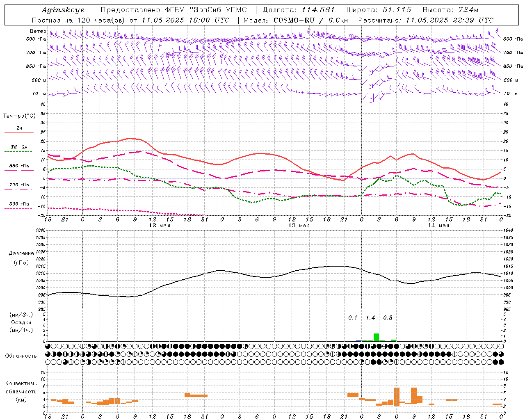Click the 14 мая date label
Image resolution: width=525 pixels, height=420 pixels.
(438, 226)
